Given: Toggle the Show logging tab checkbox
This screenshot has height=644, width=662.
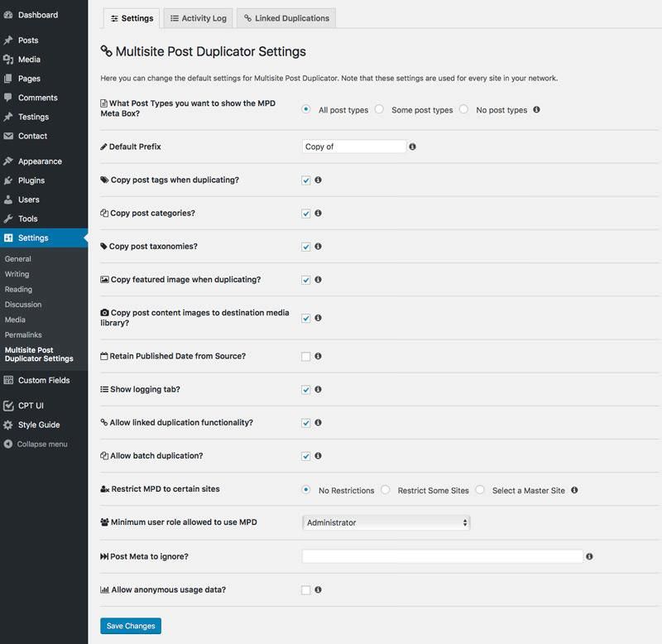Looking at the screenshot, I should pos(305,390).
